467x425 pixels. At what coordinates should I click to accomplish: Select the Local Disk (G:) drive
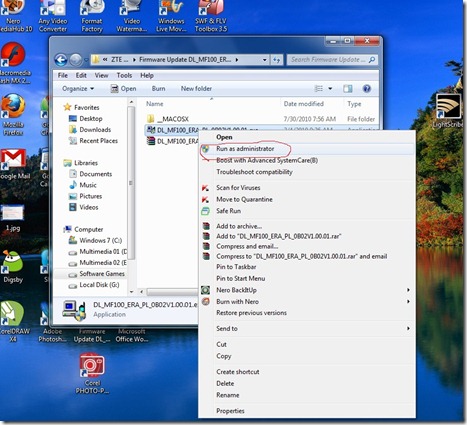(x=93, y=285)
